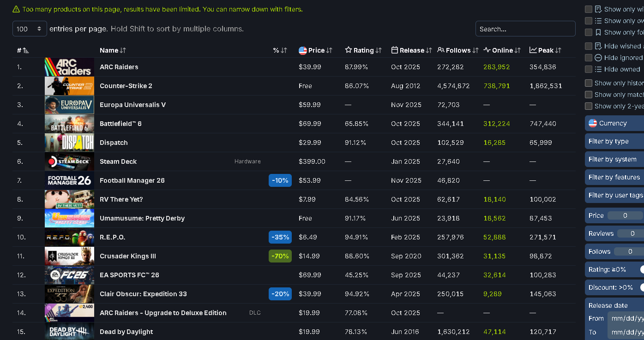The height and width of the screenshot is (340, 644).
Task: Click the -70% badge for Crusader Kings III
Action: pyautogui.click(x=280, y=256)
